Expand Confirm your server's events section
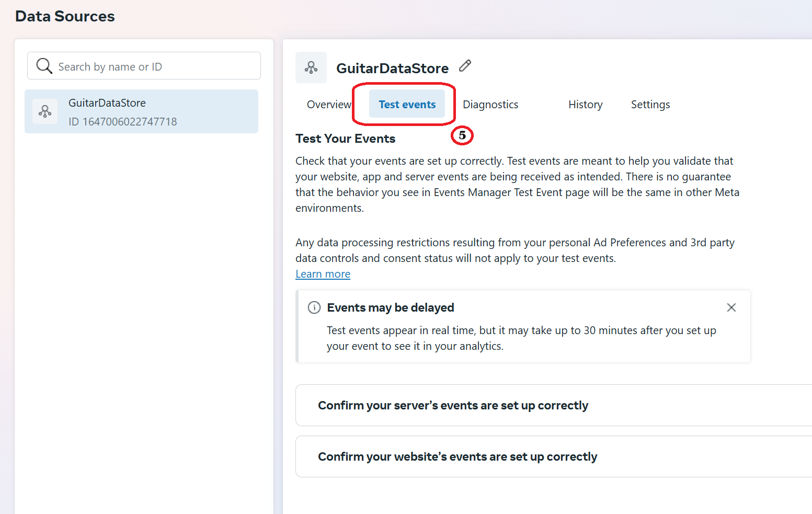812x514 pixels. pos(554,405)
